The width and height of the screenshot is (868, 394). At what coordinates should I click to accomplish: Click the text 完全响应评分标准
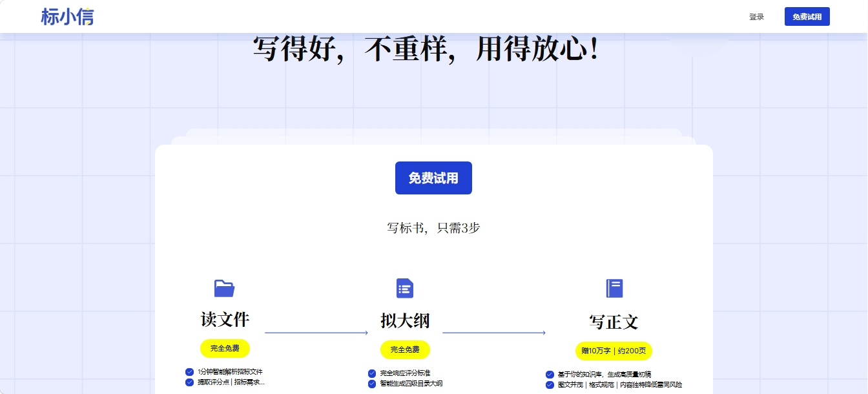point(406,373)
